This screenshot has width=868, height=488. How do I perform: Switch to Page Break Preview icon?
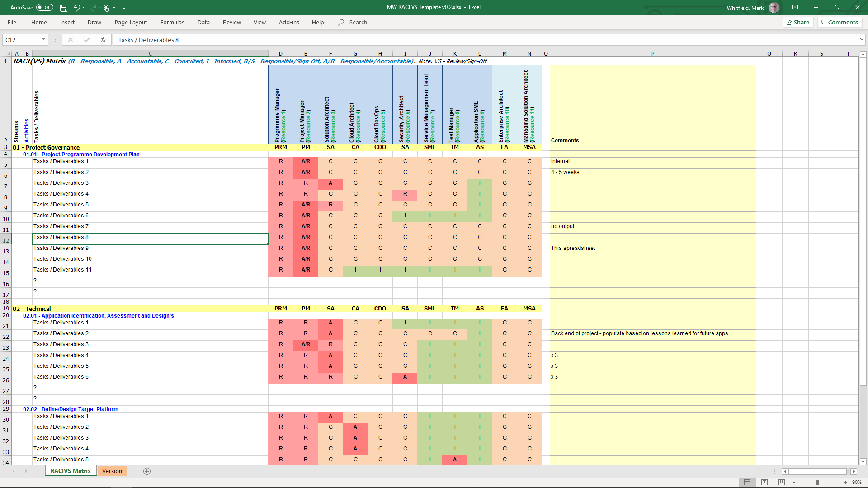[782, 482]
